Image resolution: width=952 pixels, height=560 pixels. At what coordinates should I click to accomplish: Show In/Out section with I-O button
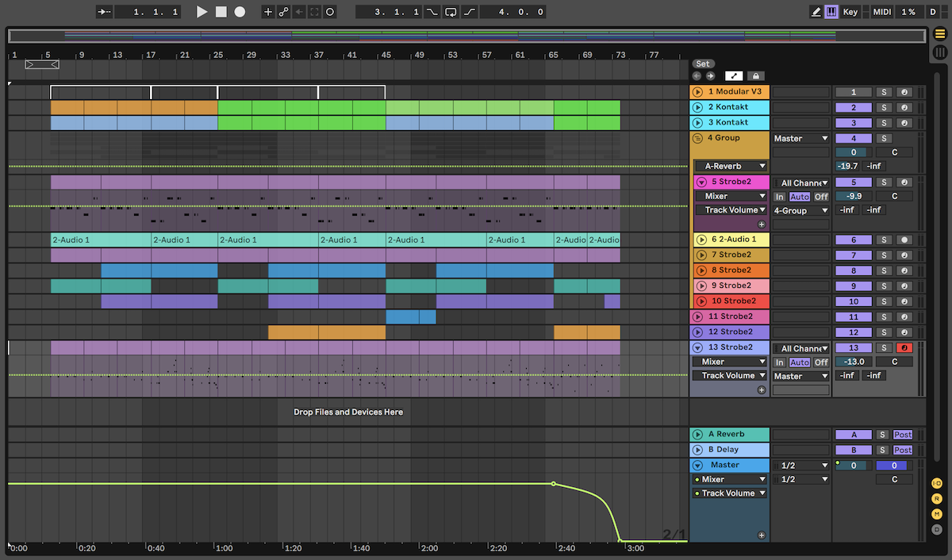coord(937,483)
